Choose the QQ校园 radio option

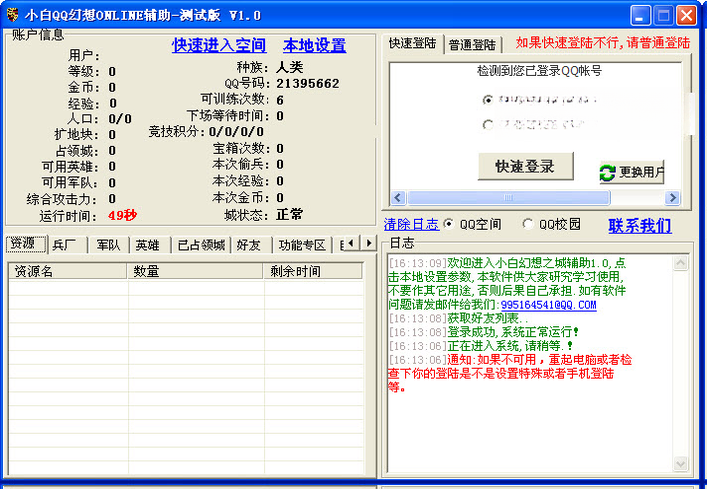click(x=528, y=224)
